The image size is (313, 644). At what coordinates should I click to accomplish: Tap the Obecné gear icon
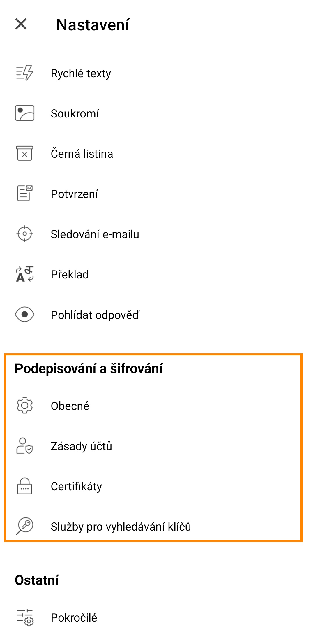[25, 406]
